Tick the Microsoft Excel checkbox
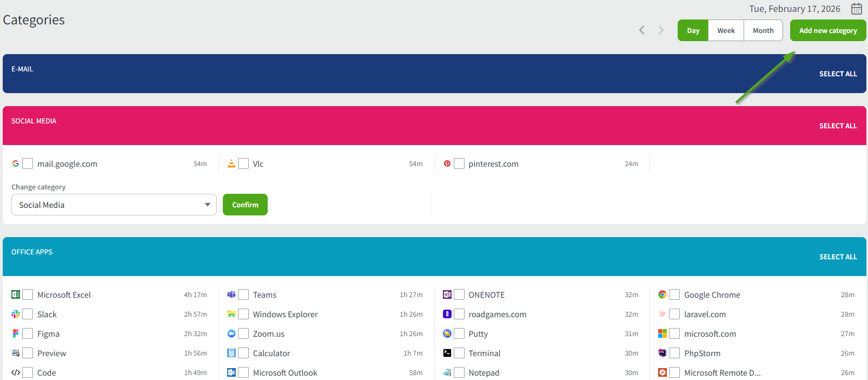Viewport: 868px width, 380px height. click(28, 294)
